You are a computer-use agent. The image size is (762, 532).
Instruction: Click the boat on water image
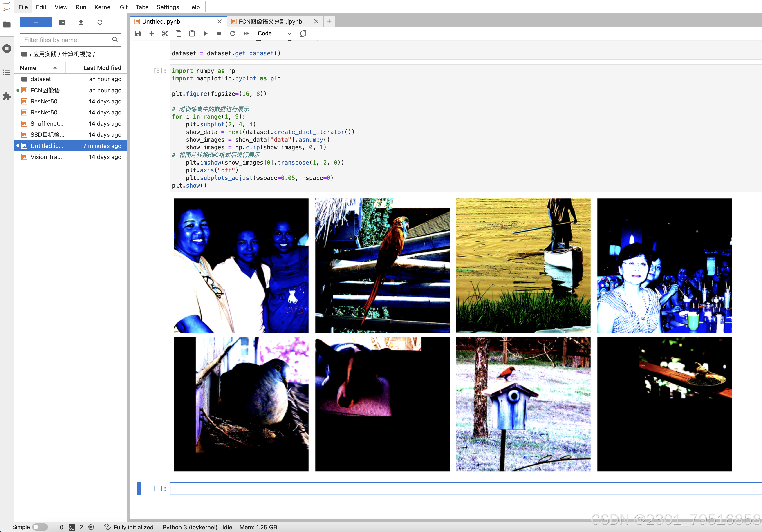click(523, 266)
